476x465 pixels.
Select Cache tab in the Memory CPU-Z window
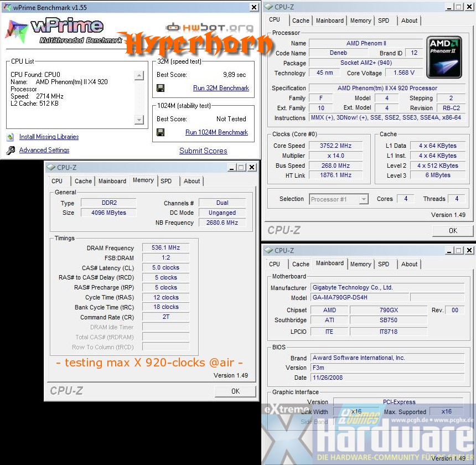tap(83, 181)
